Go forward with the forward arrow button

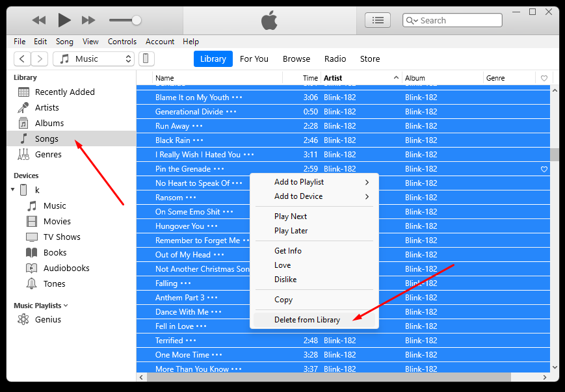(x=39, y=59)
